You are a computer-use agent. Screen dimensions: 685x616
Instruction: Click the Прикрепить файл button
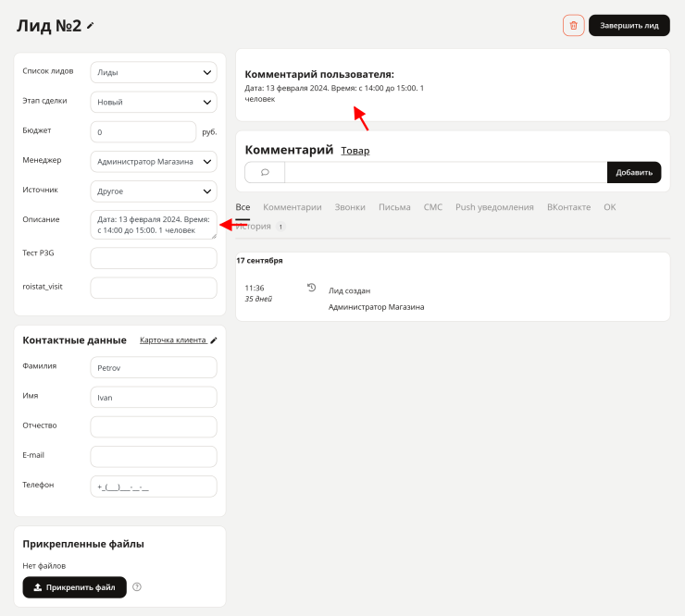click(75, 587)
